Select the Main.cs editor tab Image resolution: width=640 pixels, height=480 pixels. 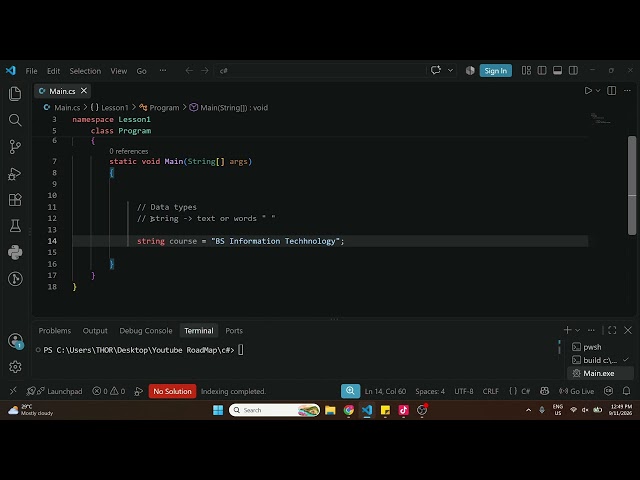click(x=62, y=91)
